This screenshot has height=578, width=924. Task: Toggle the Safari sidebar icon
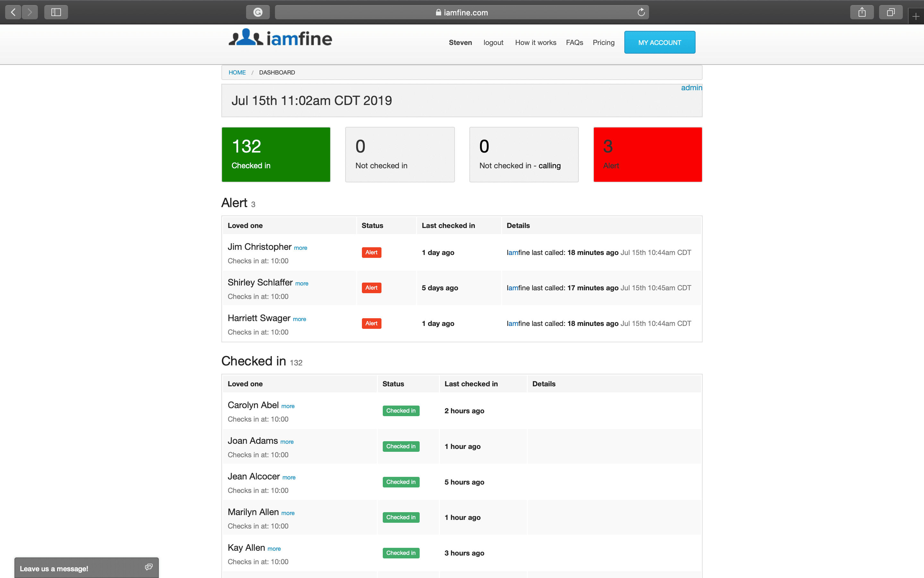[56, 12]
